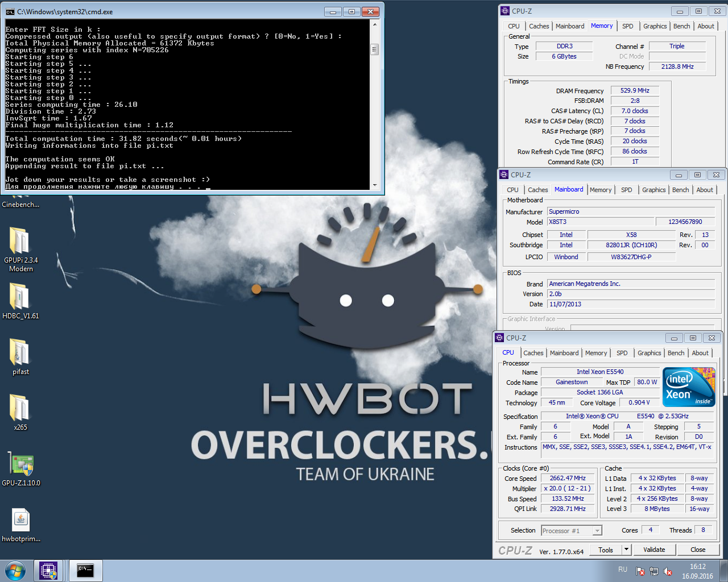Click the DRAM Frequency 529.9 MHz value
728x582 pixels.
(635, 90)
